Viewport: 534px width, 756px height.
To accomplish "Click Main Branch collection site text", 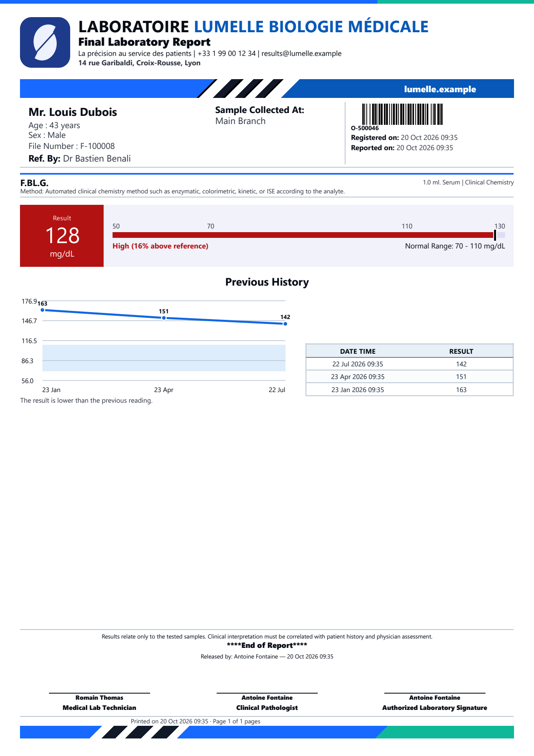I will tap(240, 121).
